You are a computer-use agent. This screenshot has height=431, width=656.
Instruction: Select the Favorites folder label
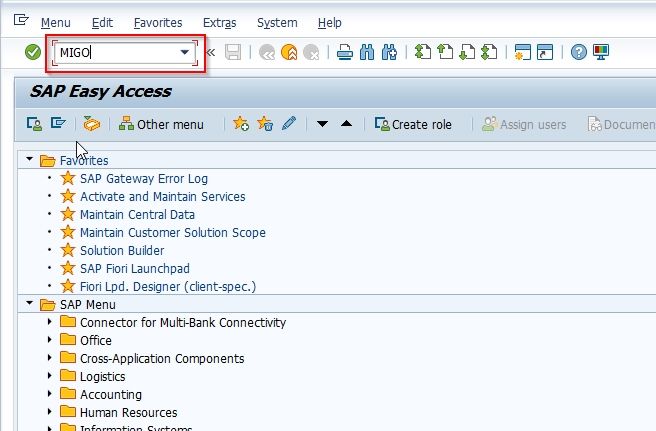tap(84, 161)
